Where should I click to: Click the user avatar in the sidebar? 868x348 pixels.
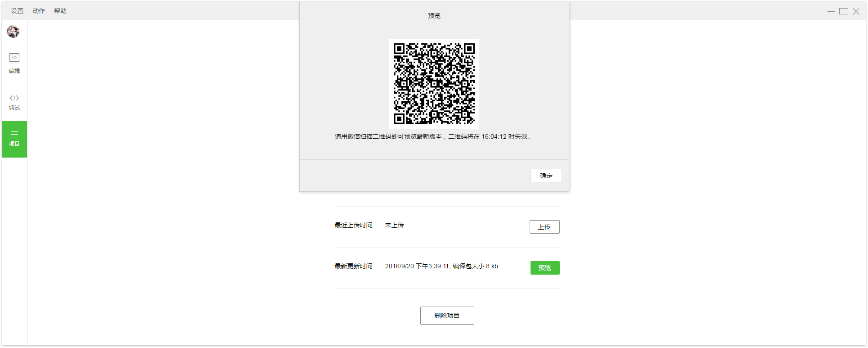click(x=13, y=32)
